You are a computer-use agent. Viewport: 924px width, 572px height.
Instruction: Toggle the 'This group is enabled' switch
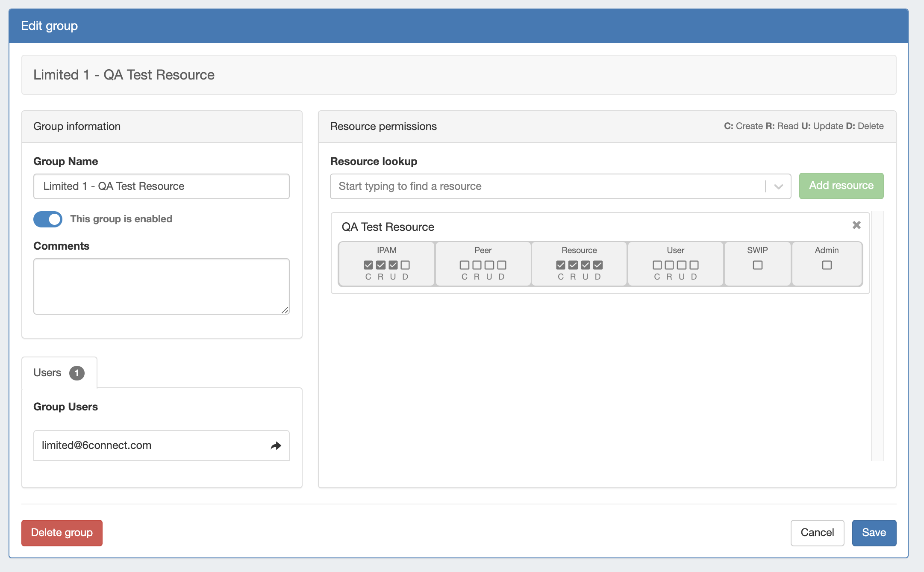point(48,219)
